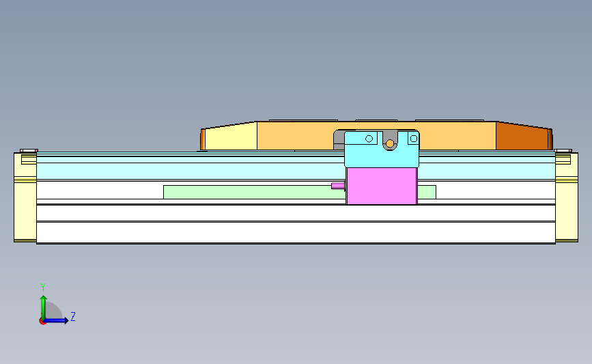Image resolution: width=592 pixels, height=364 pixels.
Task: Pick the dark orange right end of carriage
Action: click(x=524, y=136)
